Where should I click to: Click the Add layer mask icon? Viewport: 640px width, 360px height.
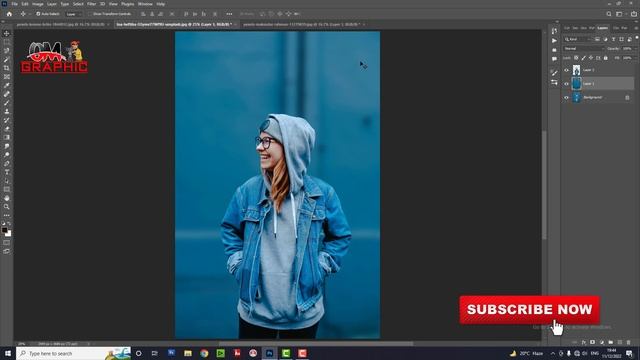coord(593,342)
